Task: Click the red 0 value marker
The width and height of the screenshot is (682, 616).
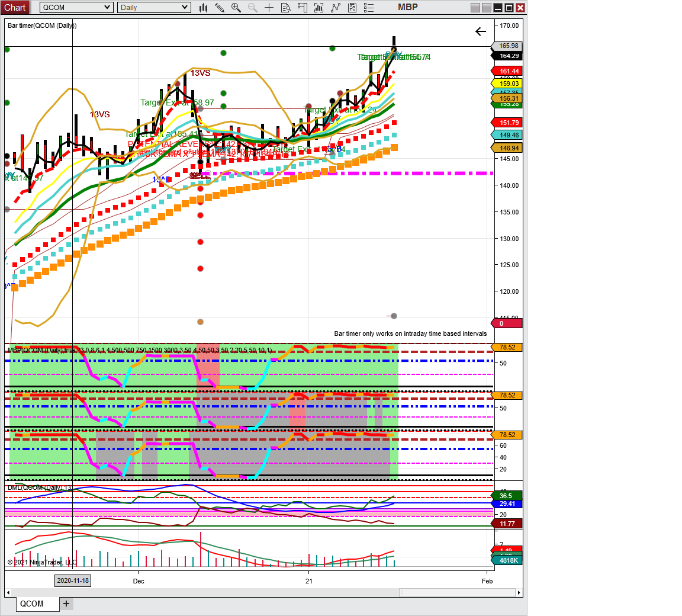Action: (x=507, y=323)
